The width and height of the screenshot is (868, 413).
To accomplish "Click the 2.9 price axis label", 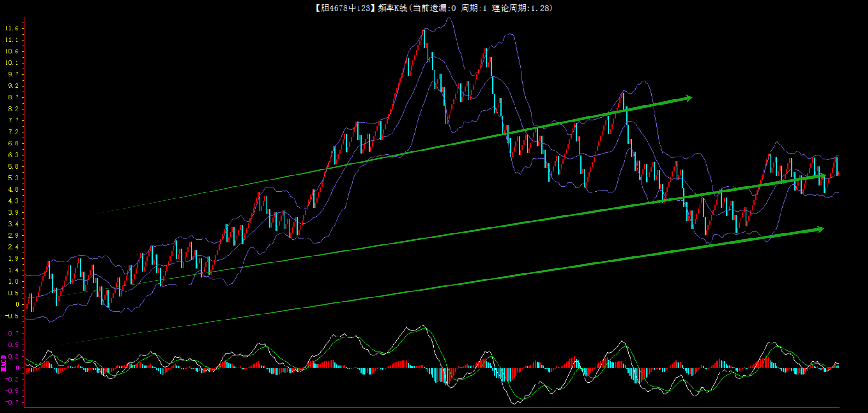I will pos(13,236).
